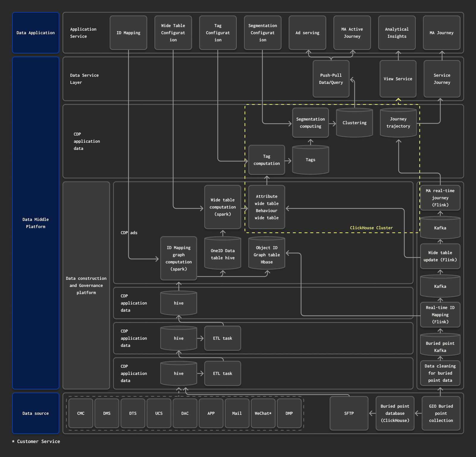Image resolution: width=476 pixels, height=457 pixels.
Task: Select the SFTP data source box
Action: 349,413
